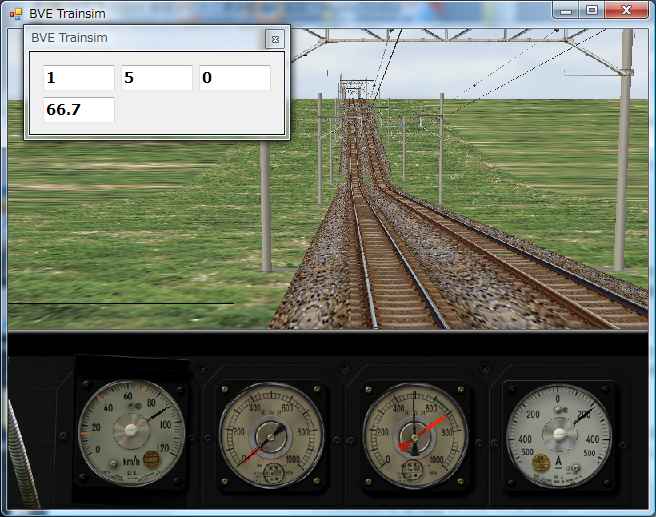Minimize the main BVE Trainsim window

coord(566,10)
